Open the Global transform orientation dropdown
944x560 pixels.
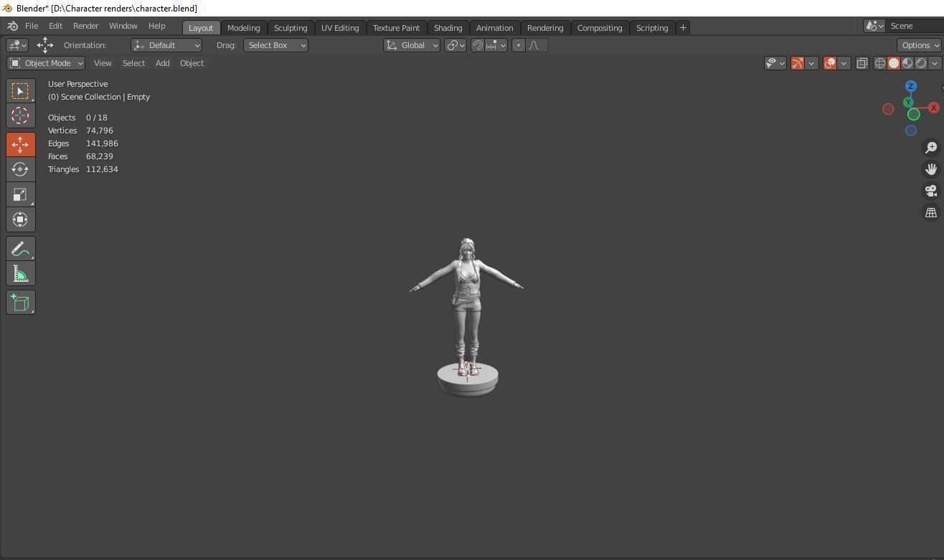tap(412, 45)
